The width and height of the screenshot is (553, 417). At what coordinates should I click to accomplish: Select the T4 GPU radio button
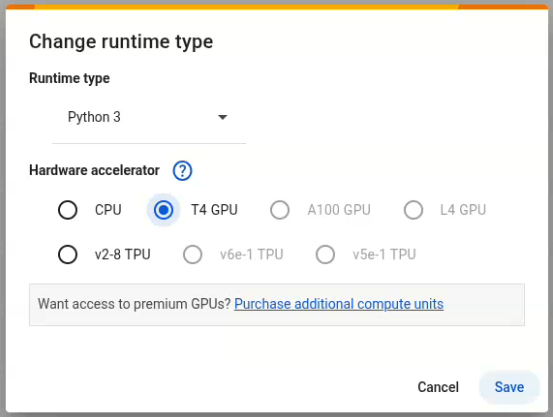point(164,210)
